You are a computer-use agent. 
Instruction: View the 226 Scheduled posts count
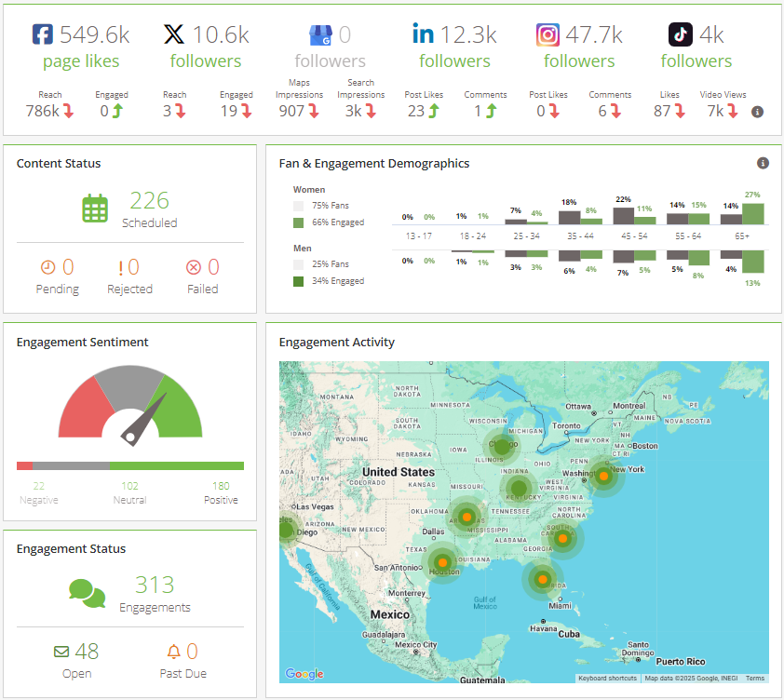149,201
